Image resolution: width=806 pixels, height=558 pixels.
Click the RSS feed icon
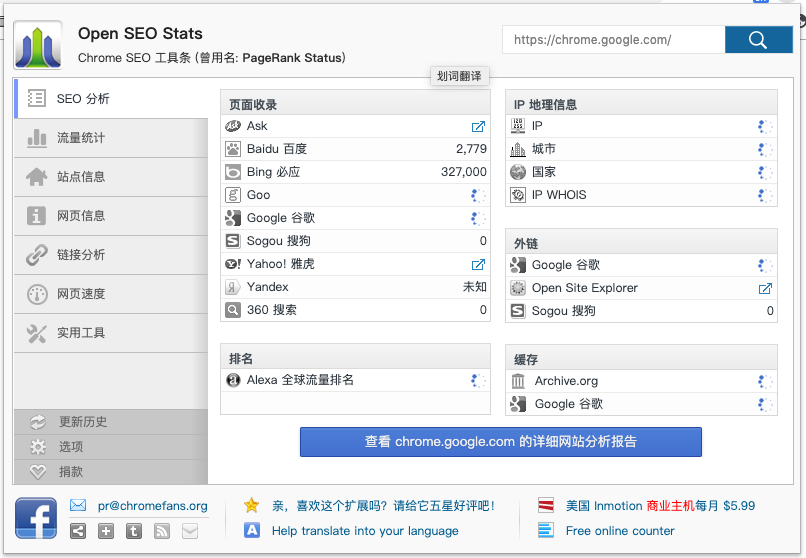tap(162, 531)
